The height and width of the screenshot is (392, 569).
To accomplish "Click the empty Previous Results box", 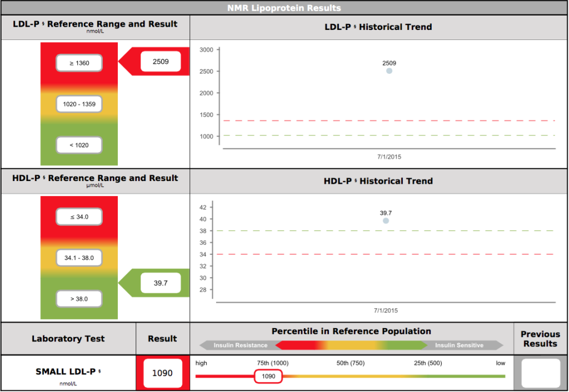I will click(540, 373).
